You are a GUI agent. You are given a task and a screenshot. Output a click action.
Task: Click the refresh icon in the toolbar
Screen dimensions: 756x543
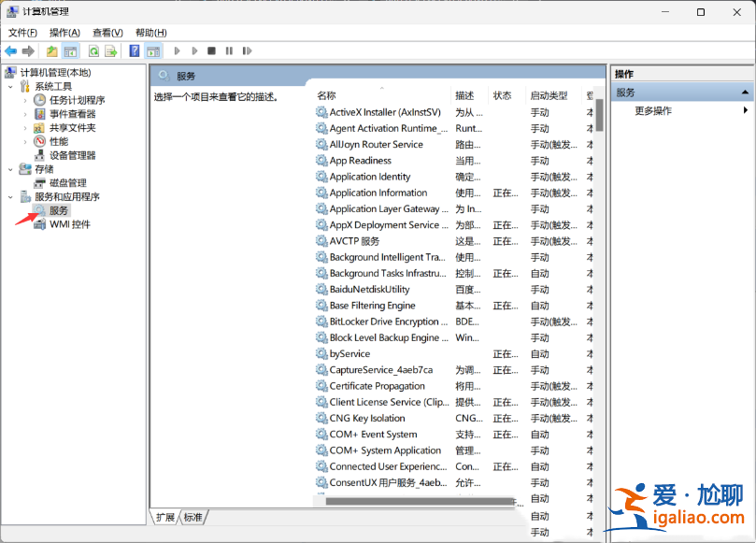pyautogui.click(x=93, y=50)
